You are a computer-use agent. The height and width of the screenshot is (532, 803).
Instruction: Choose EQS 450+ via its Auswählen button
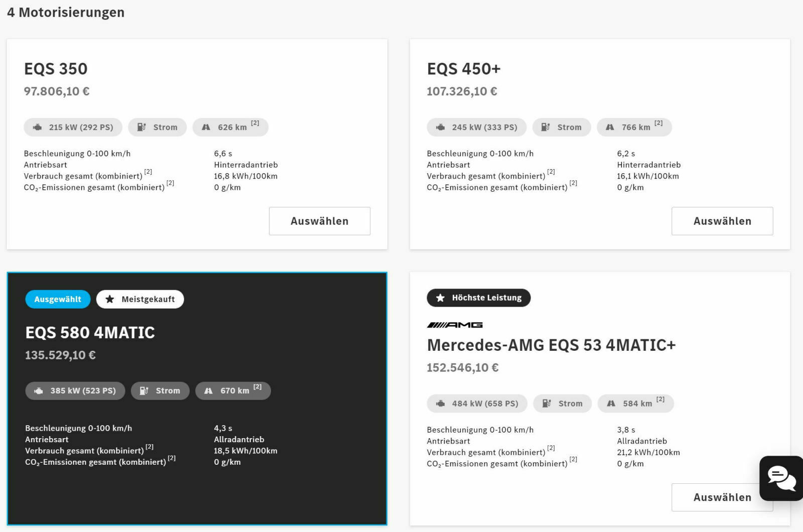click(x=722, y=221)
